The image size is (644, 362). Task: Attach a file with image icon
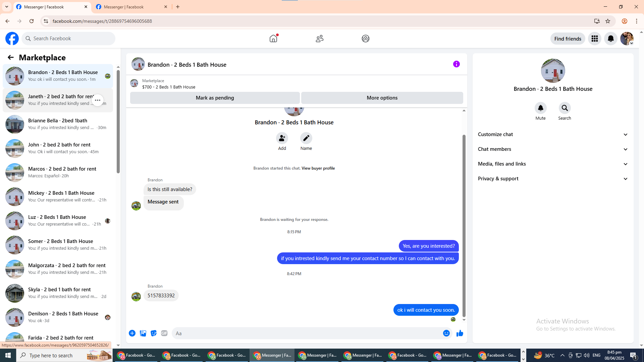pyautogui.click(x=143, y=333)
